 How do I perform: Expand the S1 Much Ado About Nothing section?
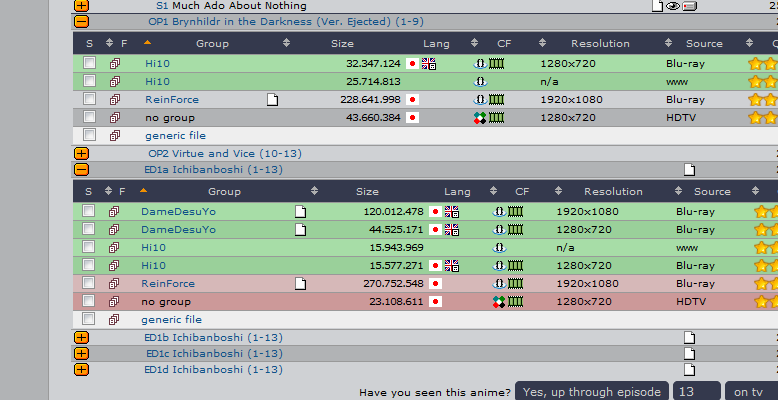(81, 5)
